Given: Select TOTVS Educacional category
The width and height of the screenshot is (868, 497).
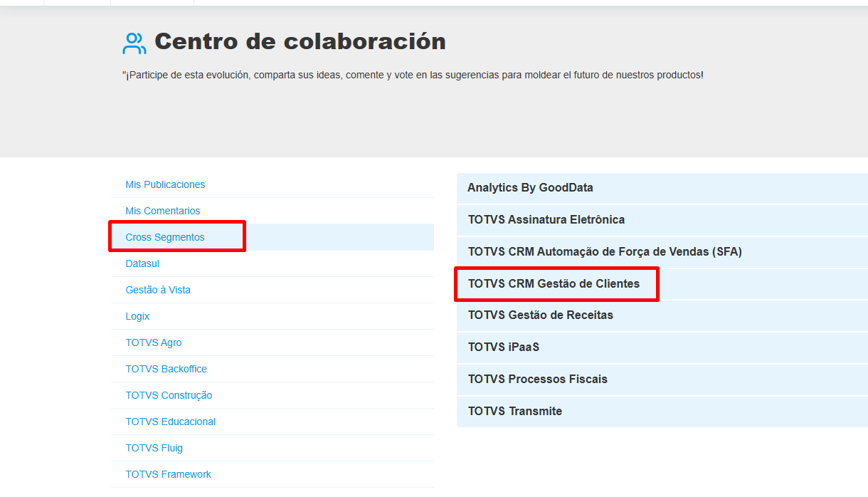Looking at the screenshot, I should (x=171, y=422).
